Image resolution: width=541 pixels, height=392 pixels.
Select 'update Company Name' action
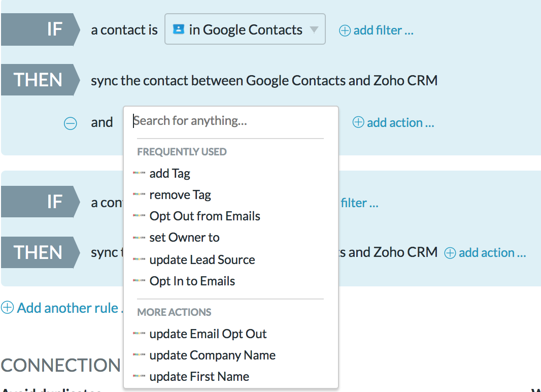pos(213,355)
